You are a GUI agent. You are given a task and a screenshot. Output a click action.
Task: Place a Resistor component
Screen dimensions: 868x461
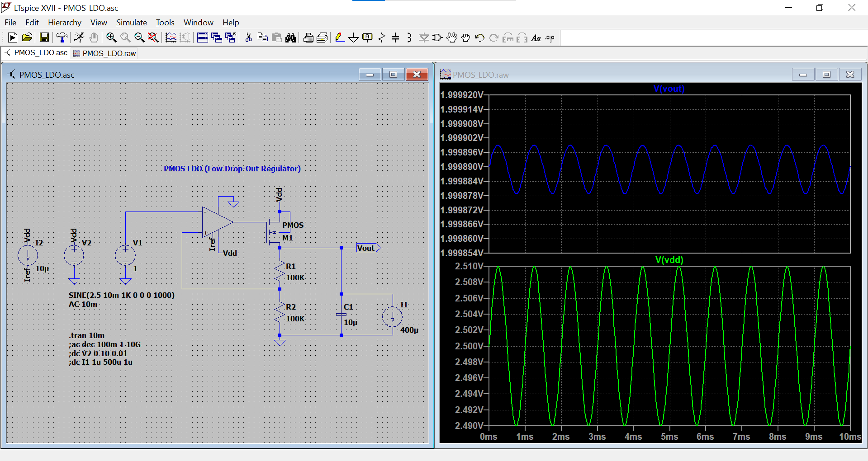381,38
